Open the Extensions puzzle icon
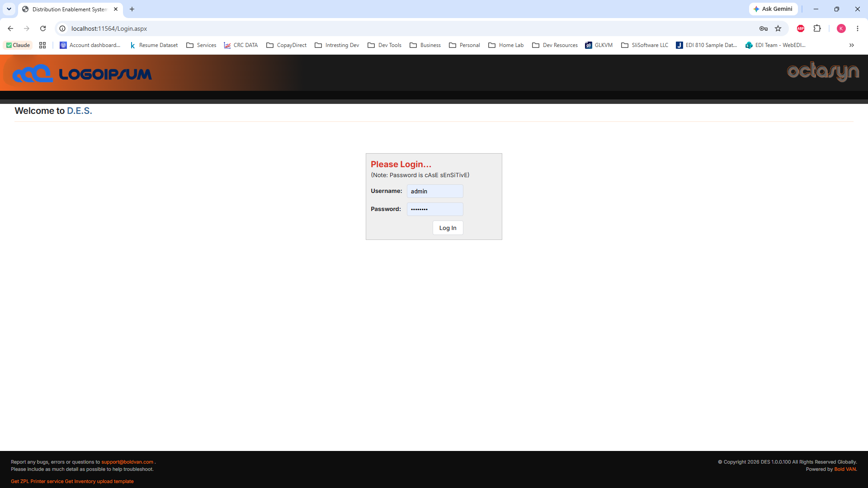Image resolution: width=868 pixels, height=488 pixels. [817, 28]
